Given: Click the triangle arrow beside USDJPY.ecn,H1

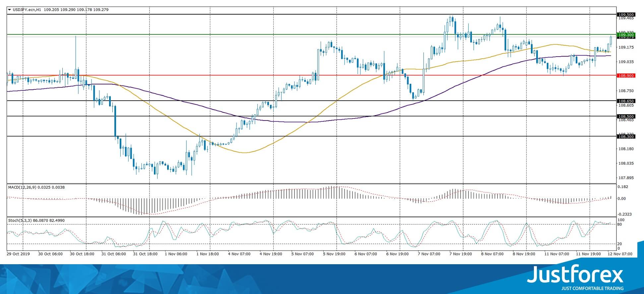Looking at the screenshot, I should click(x=9, y=10).
